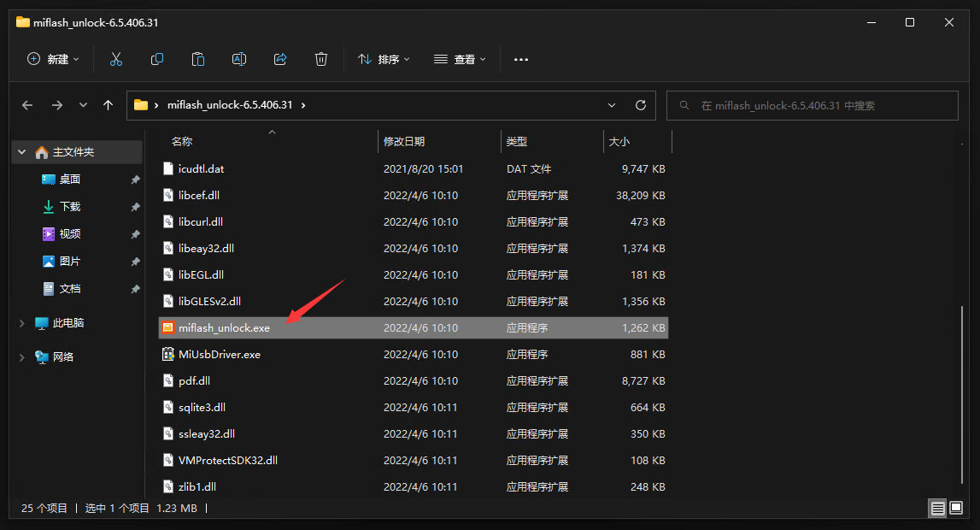Click the Cut scissors icon in toolbar
The width and height of the screenshot is (980, 530).
coord(116,59)
